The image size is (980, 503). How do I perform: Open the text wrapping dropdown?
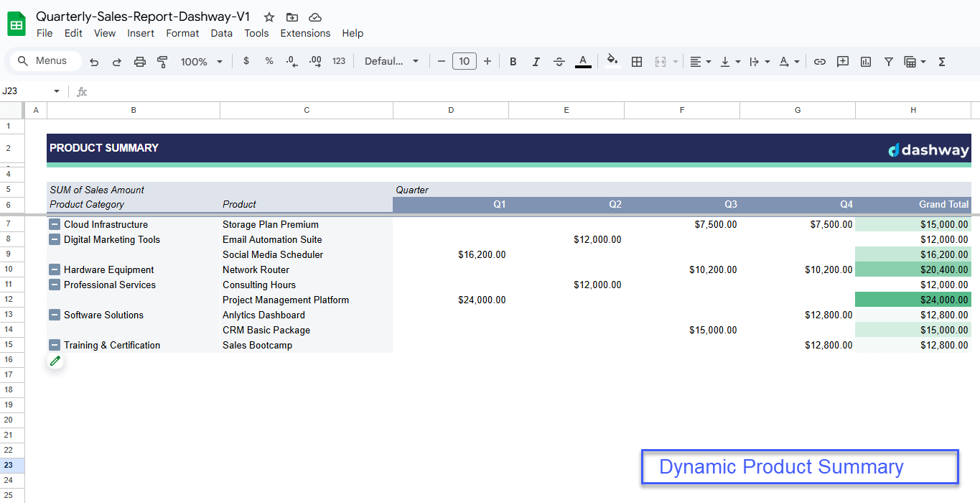click(x=759, y=62)
